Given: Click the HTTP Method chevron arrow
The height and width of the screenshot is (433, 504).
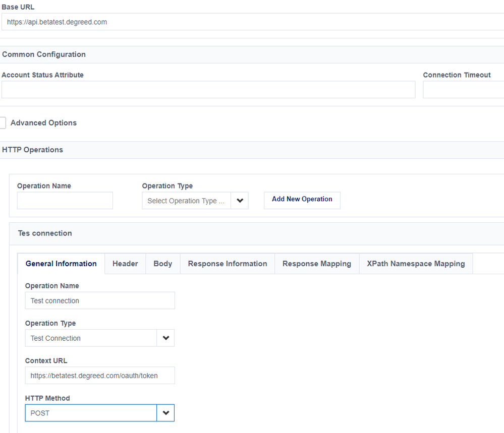Looking at the screenshot, I should [x=165, y=413].
